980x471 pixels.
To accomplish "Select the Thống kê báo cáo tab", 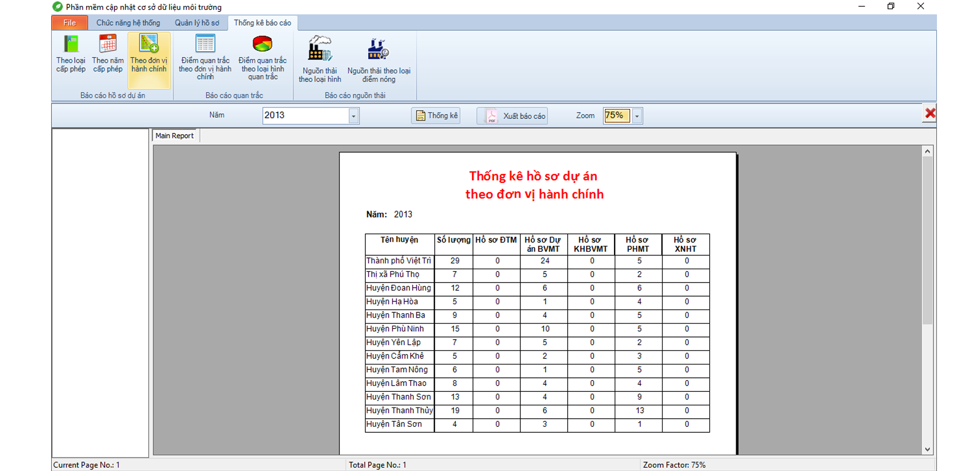I will 262,23.
